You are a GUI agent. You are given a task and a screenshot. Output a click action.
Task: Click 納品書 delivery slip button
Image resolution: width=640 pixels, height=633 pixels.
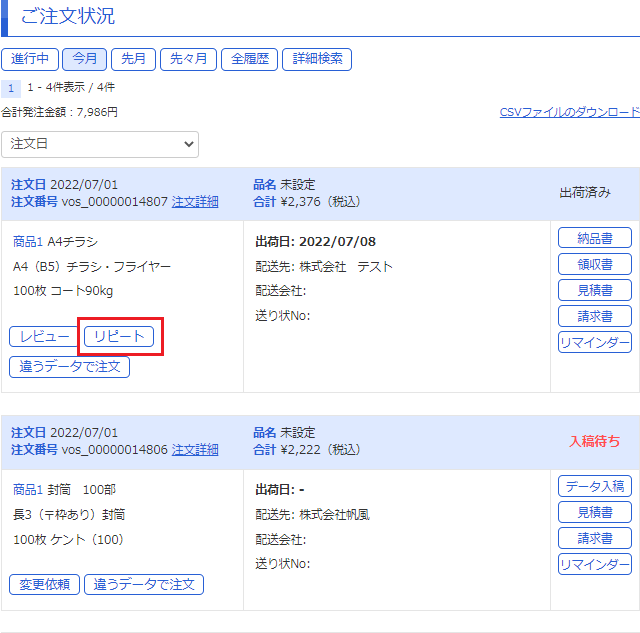coord(594,238)
